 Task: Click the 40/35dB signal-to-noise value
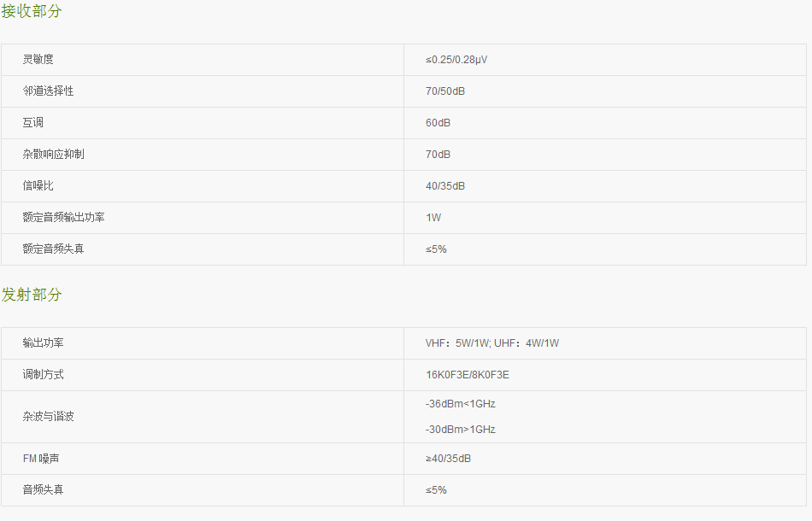click(445, 186)
